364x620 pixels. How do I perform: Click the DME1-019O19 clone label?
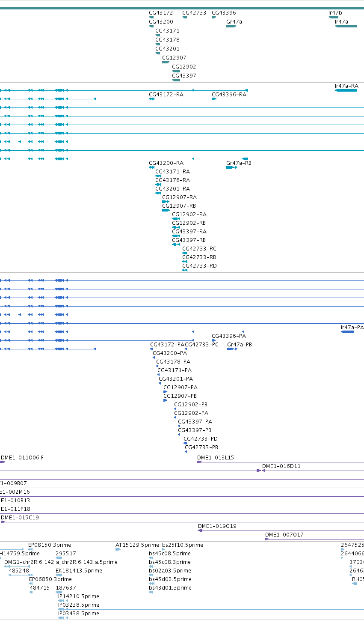point(217,526)
